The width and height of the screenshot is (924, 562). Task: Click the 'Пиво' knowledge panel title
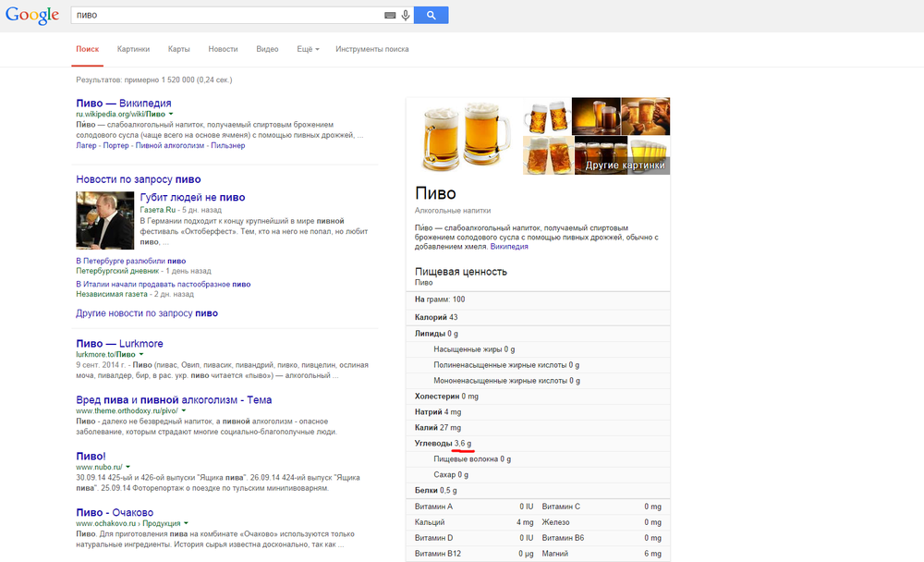tap(435, 193)
